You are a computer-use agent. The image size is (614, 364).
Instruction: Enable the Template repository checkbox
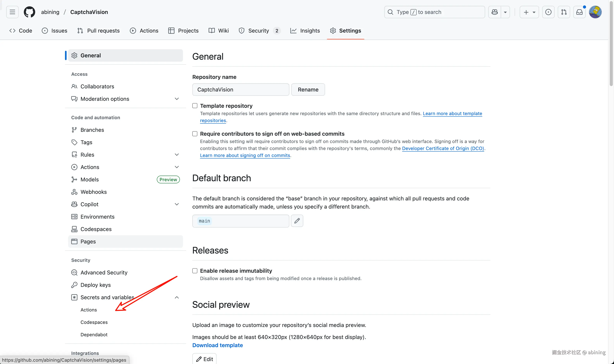point(195,106)
